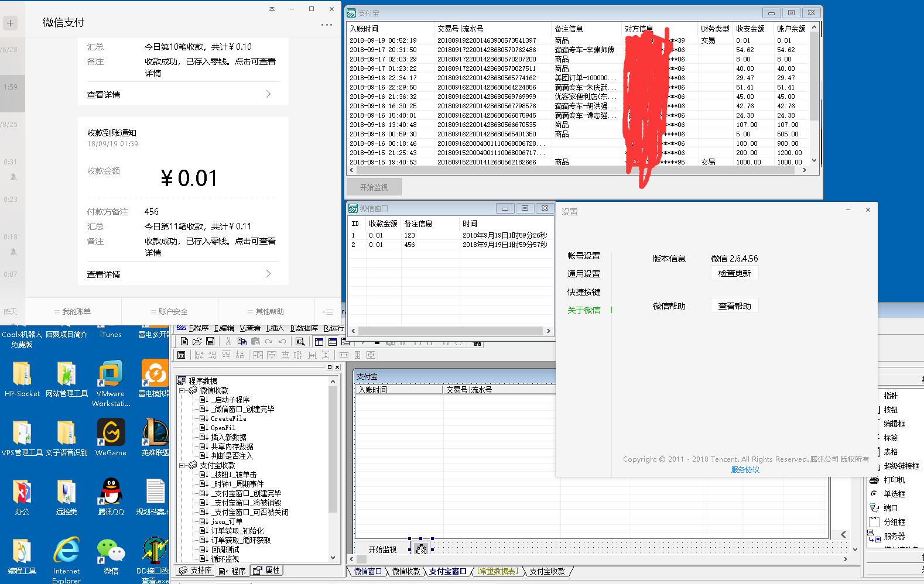The height and width of the screenshot is (584, 924).
Task: Switch to the 支付宝收款 editor tab
Action: click(547, 571)
